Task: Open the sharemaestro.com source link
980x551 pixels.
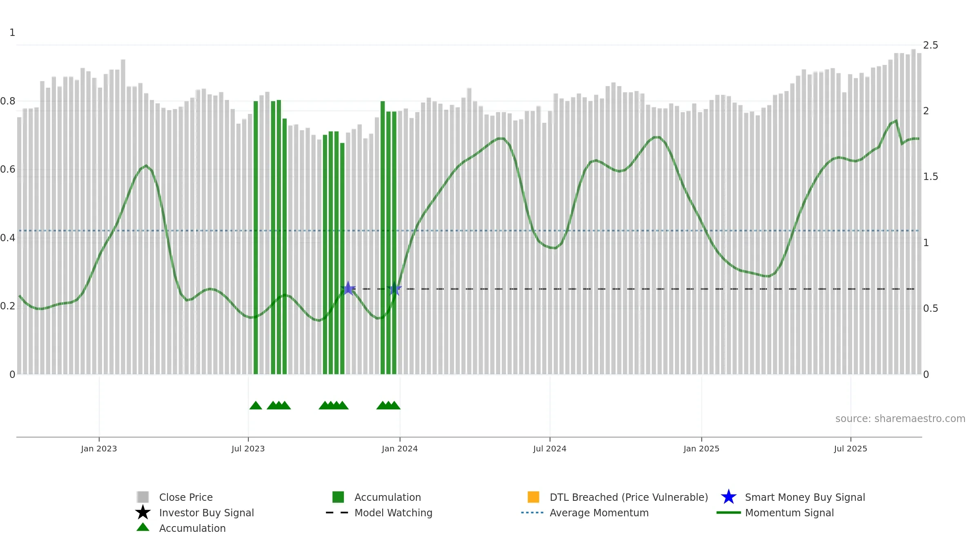Action: point(900,419)
